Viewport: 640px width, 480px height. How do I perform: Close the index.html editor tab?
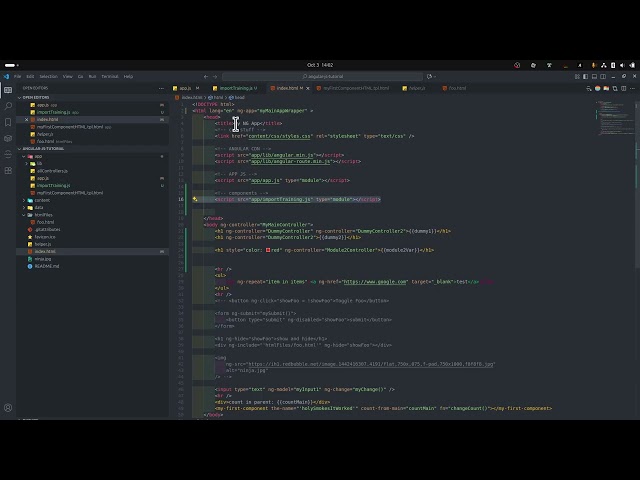pos(308,88)
